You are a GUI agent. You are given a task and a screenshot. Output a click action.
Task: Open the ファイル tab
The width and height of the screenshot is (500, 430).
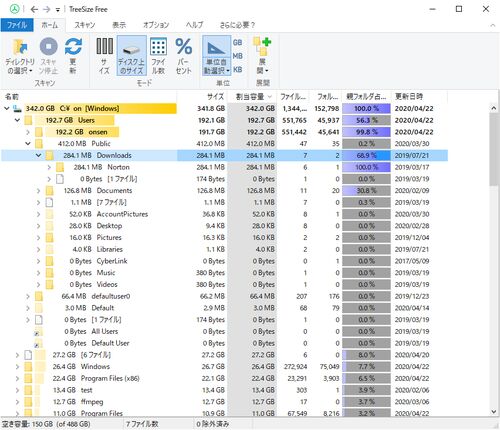pyautogui.click(x=17, y=25)
